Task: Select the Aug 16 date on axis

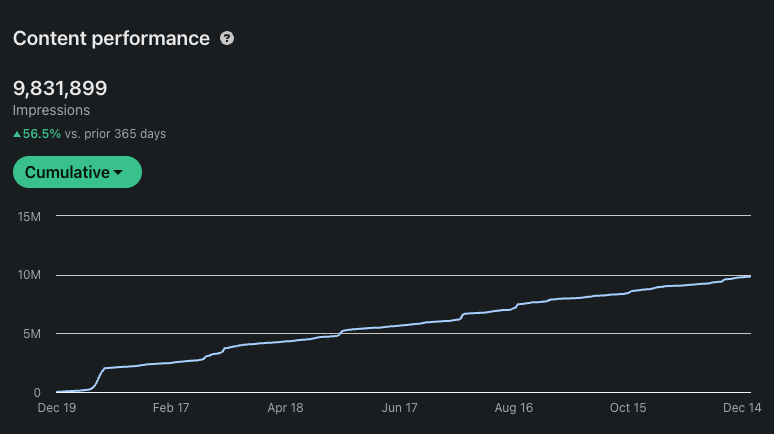Action: click(513, 408)
